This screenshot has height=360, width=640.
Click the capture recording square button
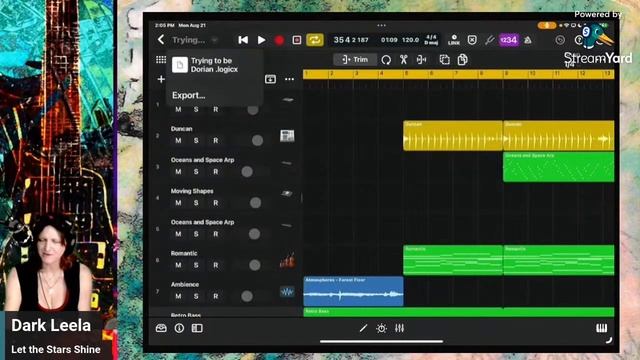[x=297, y=40]
